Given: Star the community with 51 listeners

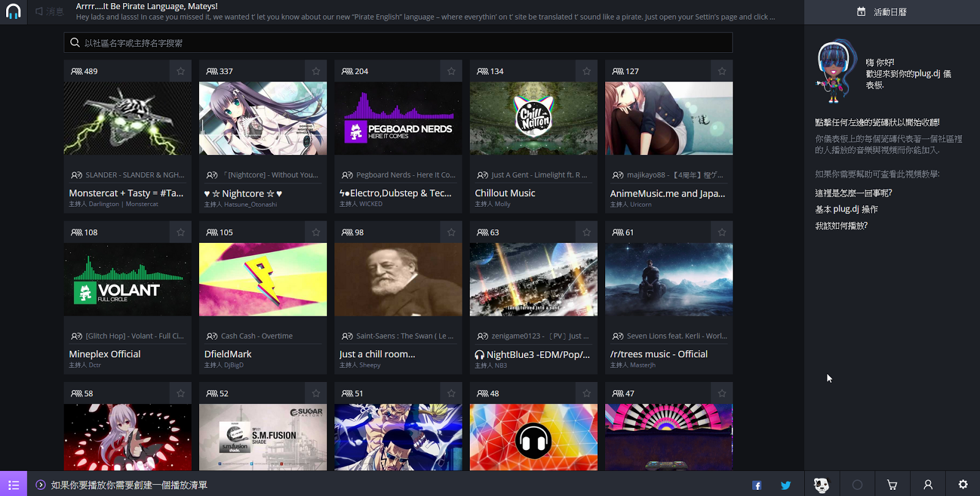Looking at the screenshot, I should (451, 394).
